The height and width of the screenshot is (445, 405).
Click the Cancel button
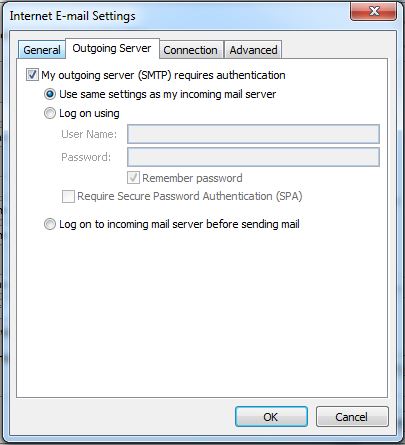click(352, 417)
